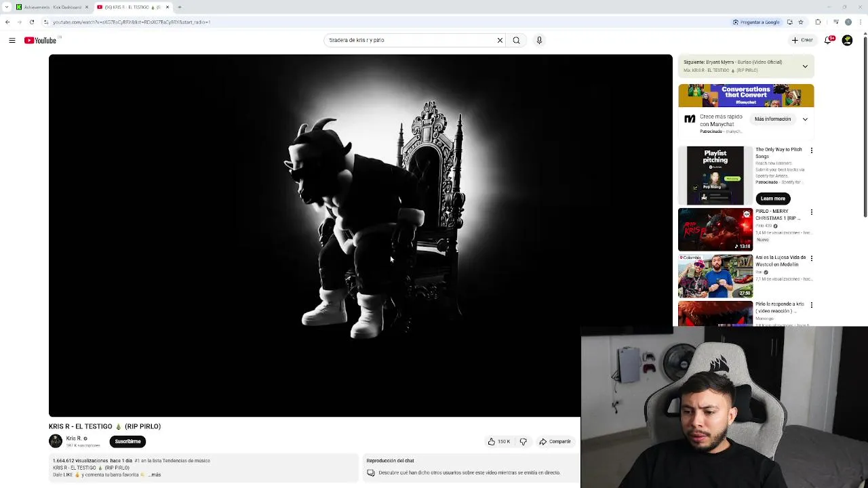Viewport: 868px width, 488px height.
Task: View site information icon in the address bar
Action: pyautogui.click(x=46, y=22)
